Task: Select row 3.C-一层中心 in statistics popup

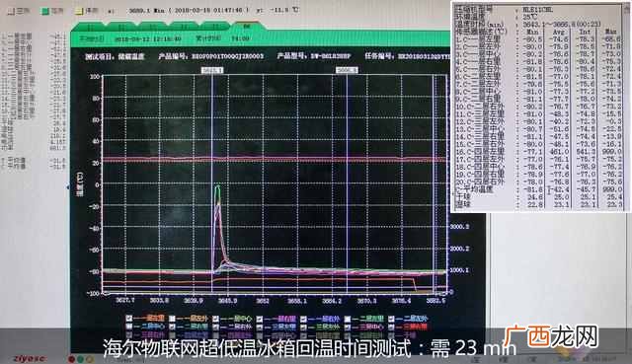Action: tap(538, 54)
